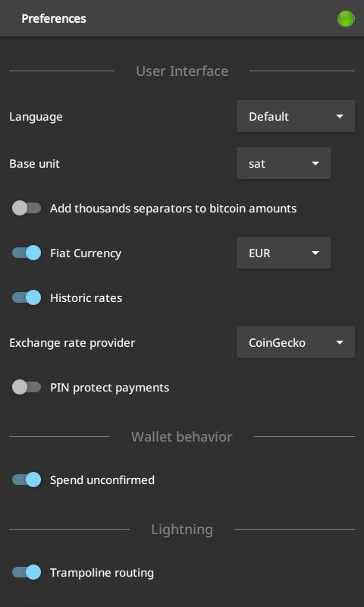Click the Base unit dropdown arrow
364x607 pixels.
[x=315, y=163]
